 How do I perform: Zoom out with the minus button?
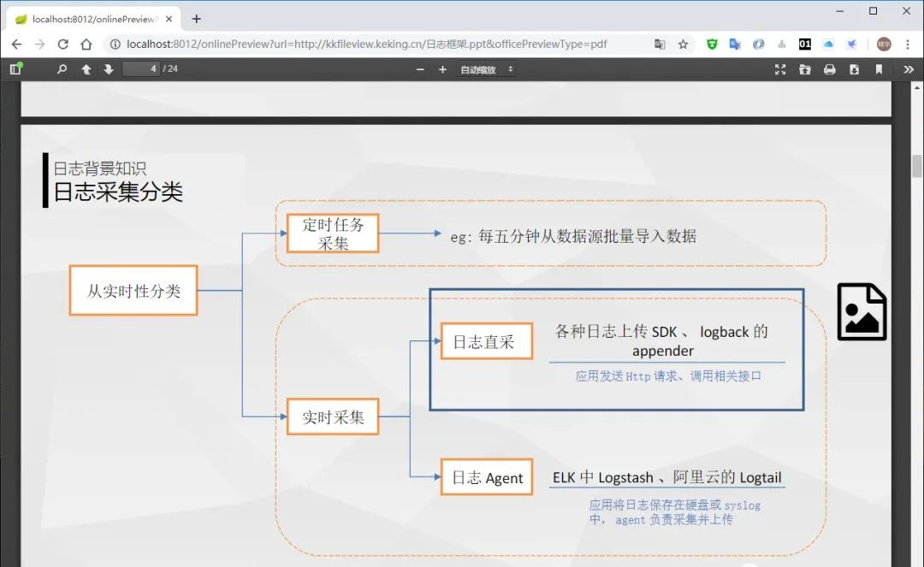coord(420,69)
